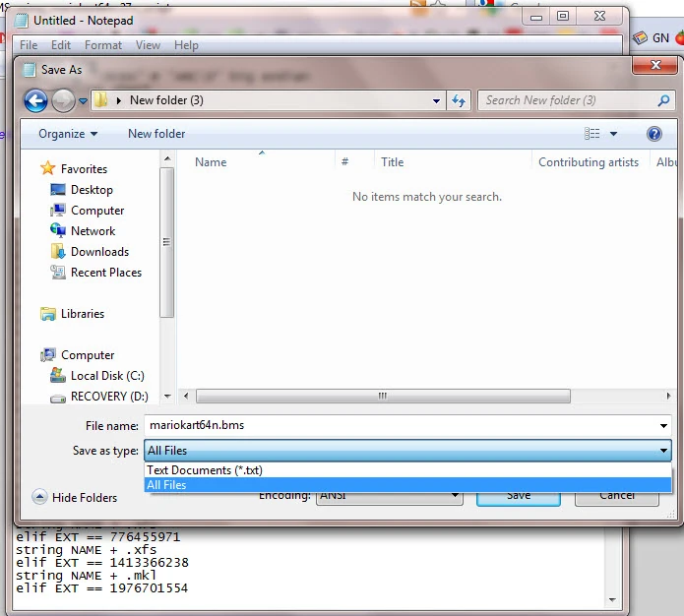684x616 pixels.
Task: Sort by Name column header
Action: [x=211, y=162]
